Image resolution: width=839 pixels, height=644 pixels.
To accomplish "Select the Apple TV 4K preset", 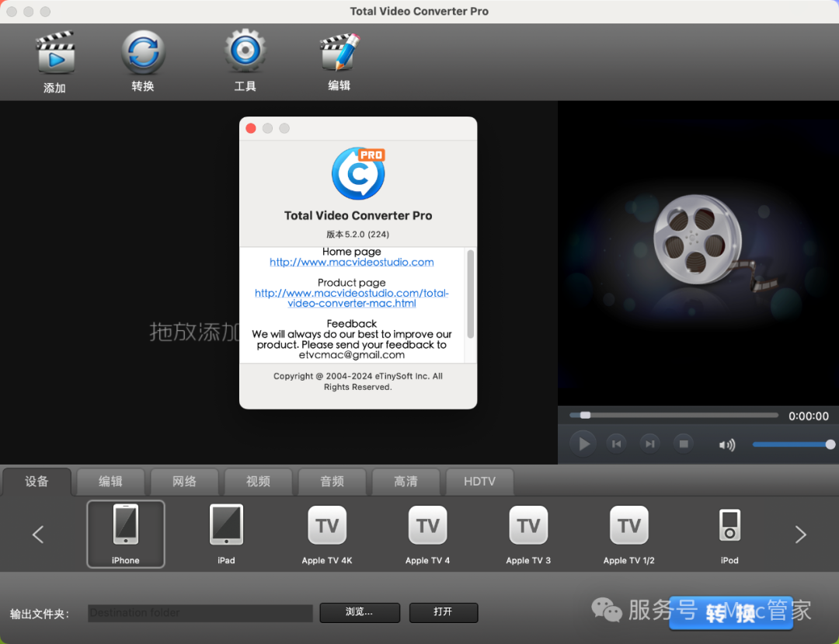I will pos(327,534).
